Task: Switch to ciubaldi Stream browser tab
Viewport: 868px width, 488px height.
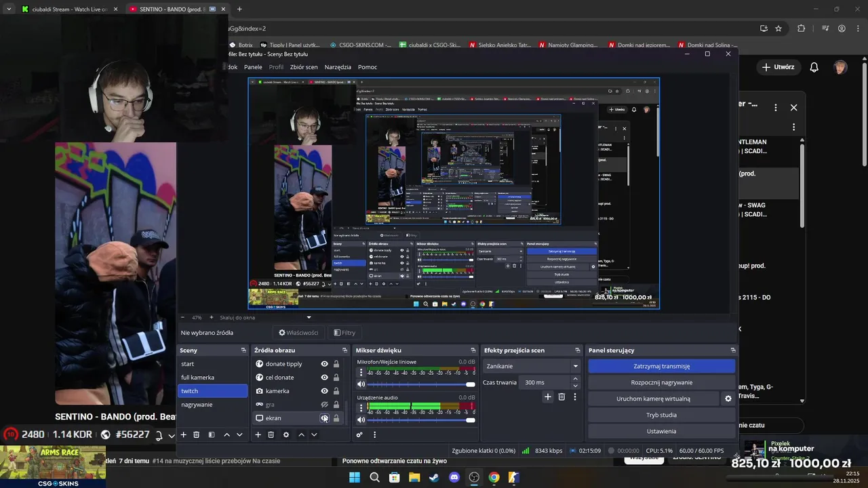Action: (x=68, y=9)
